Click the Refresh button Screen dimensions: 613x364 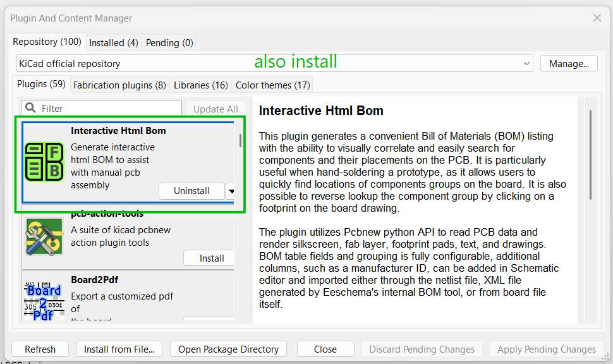click(40, 349)
